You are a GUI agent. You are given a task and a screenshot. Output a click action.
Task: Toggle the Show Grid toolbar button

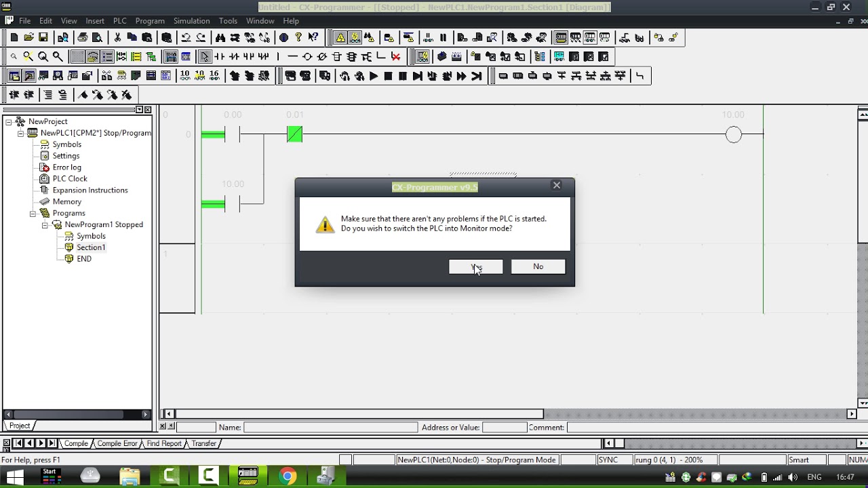78,57
